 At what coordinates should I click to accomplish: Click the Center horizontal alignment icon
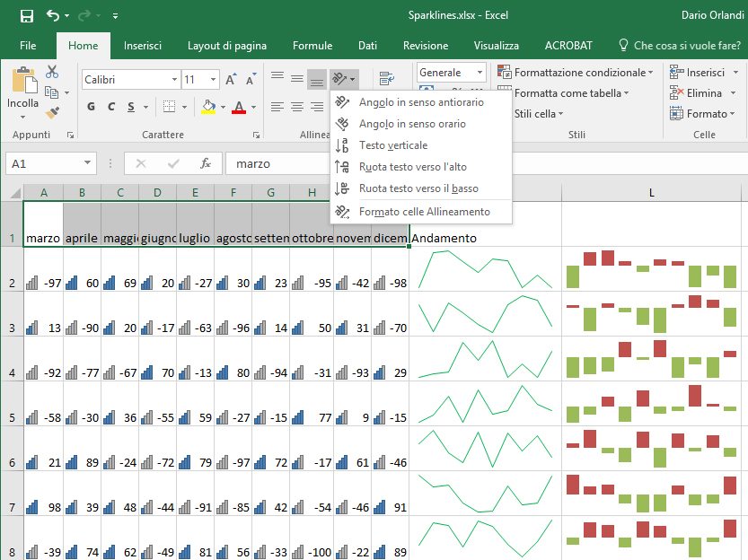[297, 107]
